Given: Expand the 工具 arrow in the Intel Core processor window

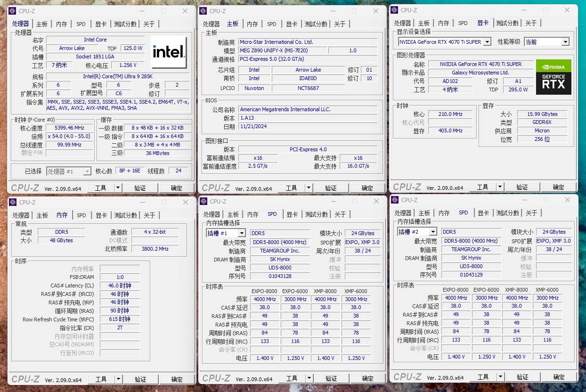Looking at the screenshot, I should (118, 188).
